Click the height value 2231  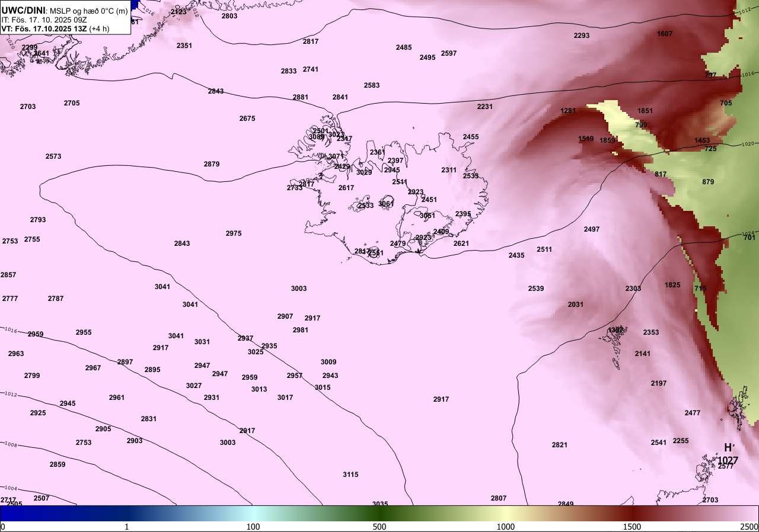(x=484, y=107)
